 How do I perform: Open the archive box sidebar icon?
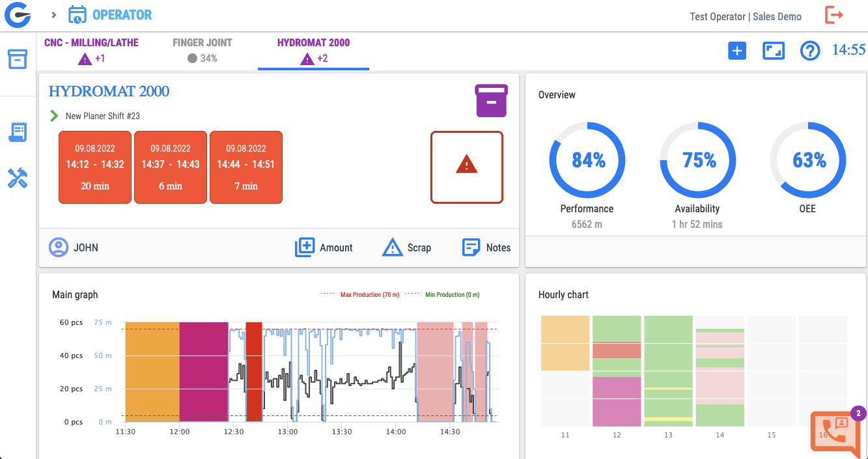pyautogui.click(x=18, y=59)
